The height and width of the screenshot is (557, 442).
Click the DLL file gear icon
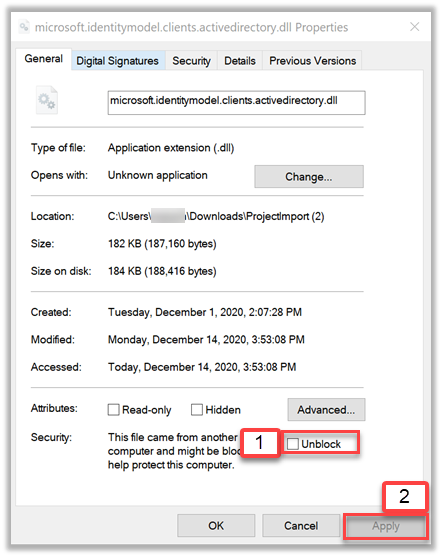pyautogui.click(x=47, y=101)
